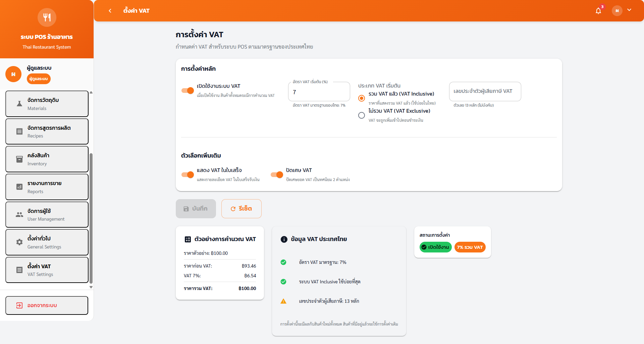Image resolution: width=644 pixels, height=344 pixels.
Task: Toggle the enable VAT system switch
Action: [187, 91]
